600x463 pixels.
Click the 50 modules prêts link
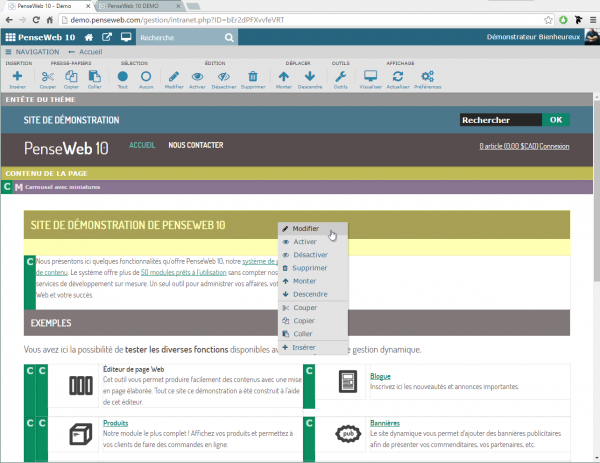pos(183,273)
